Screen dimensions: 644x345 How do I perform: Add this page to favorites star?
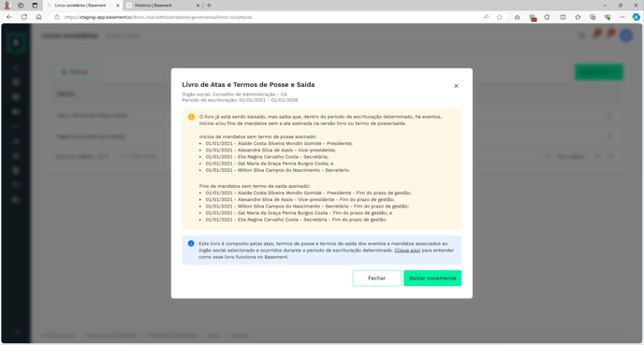click(500, 17)
